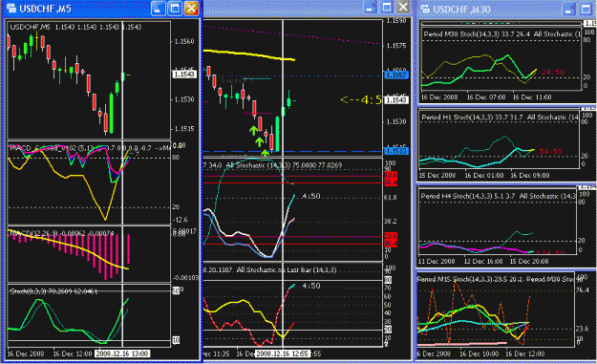Click the 61.8 level on stochastic scale
This screenshot has width=597, height=364.
pos(391,198)
